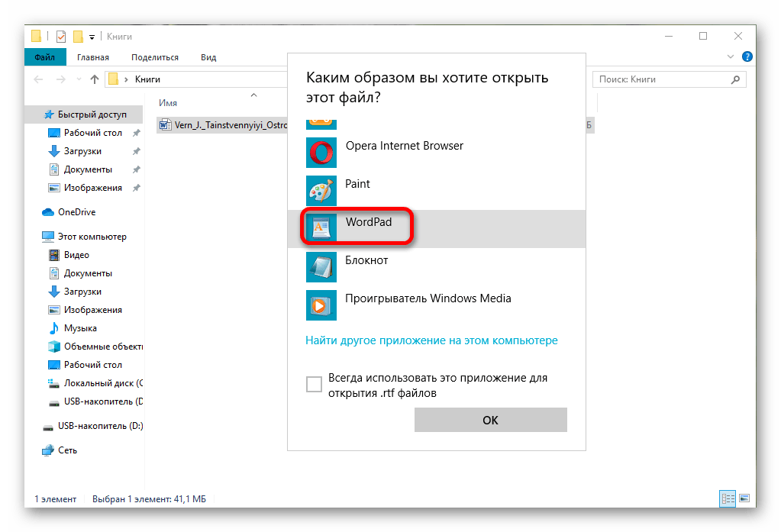
Task: Open Загрузки under Этот компьютер
Action: coord(75,292)
